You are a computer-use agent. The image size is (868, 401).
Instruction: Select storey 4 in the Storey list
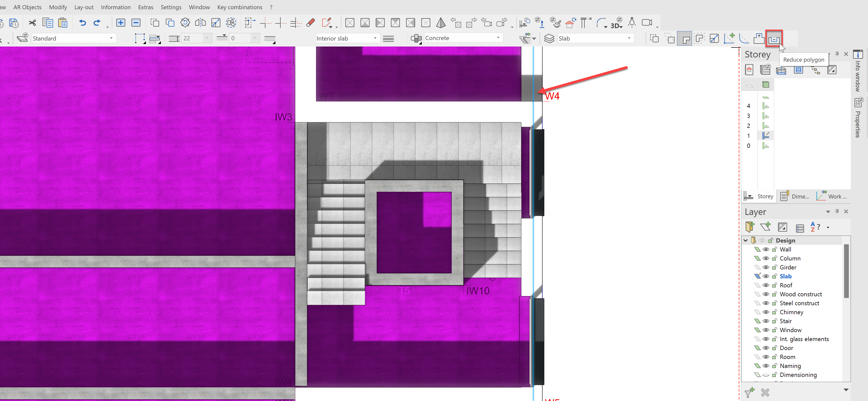[x=748, y=106]
